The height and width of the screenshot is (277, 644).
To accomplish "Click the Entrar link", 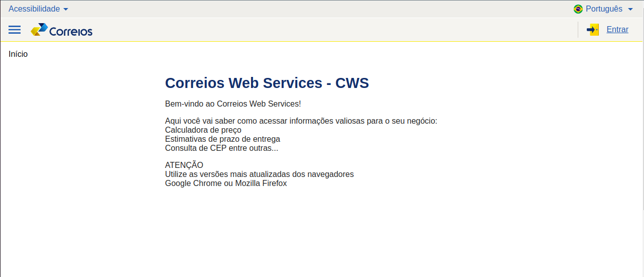I will click(617, 30).
